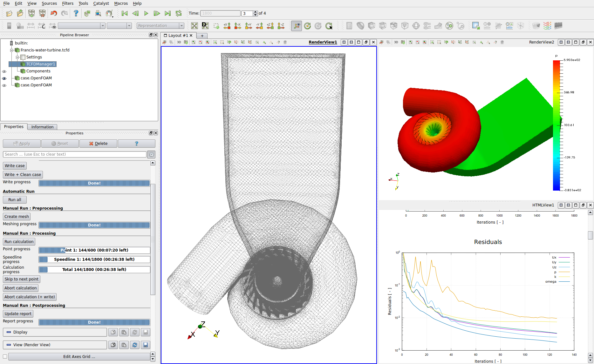Collapse the Settings tree node
Screen dimensions: 594x364
pyautogui.click(x=17, y=57)
